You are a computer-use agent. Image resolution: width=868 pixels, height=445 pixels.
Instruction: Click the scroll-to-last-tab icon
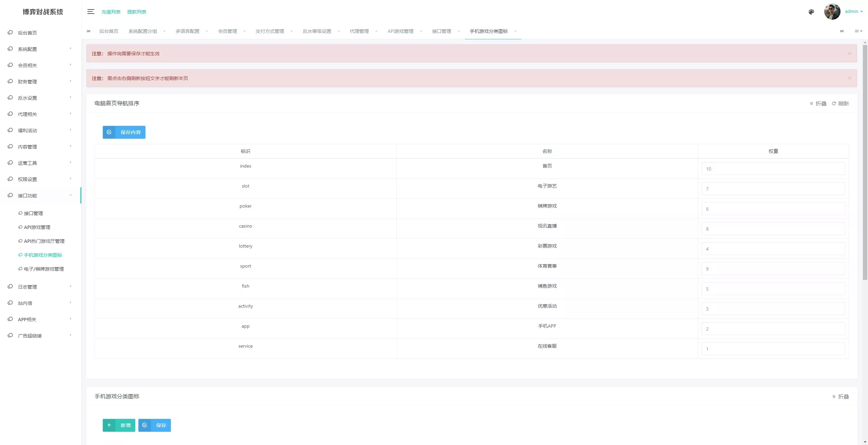click(x=842, y=31)
